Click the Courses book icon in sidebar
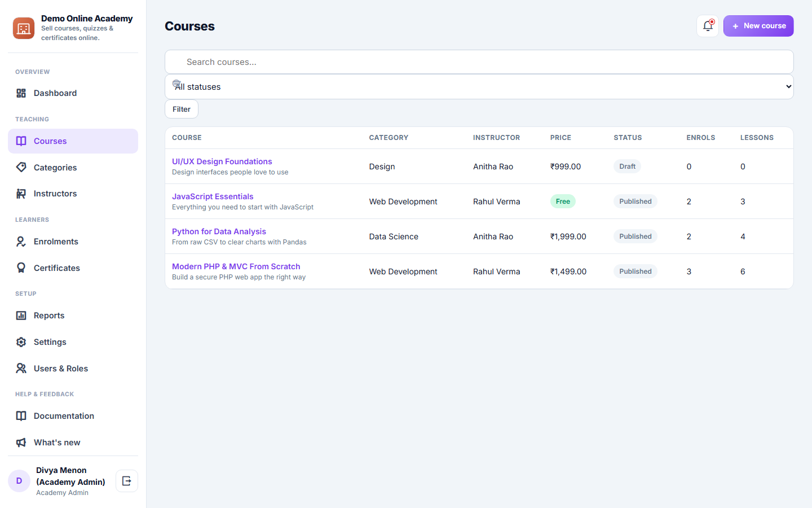The height and width of the screenshot is (508, 812). (21, 141)
